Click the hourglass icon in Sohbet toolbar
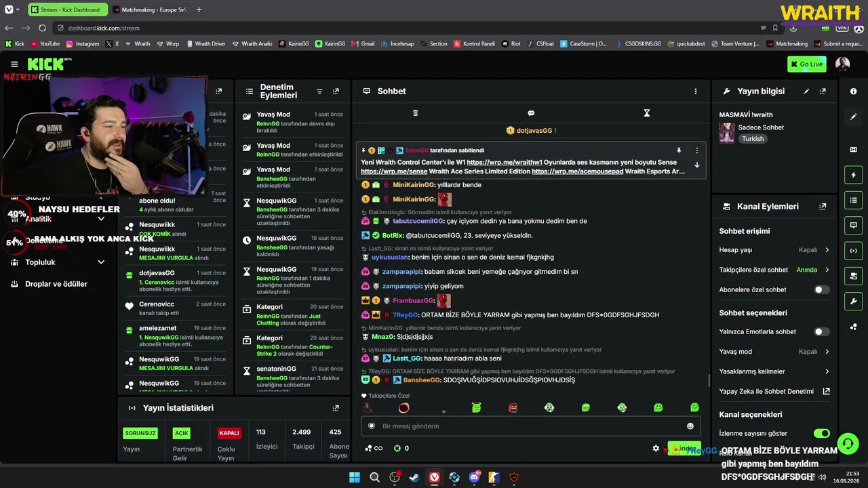The image size is (868, 488). 647,113
